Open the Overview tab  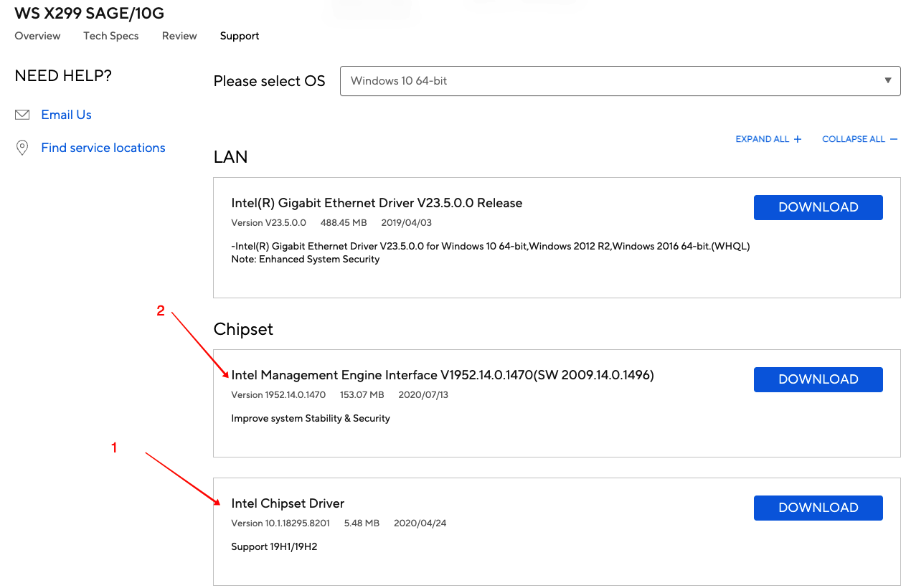(37, 36)
